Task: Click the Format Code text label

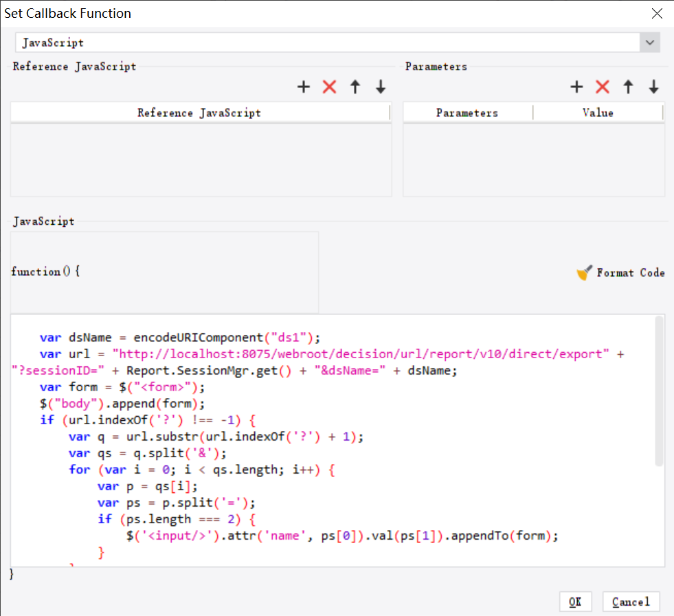Action: [629, 272]
